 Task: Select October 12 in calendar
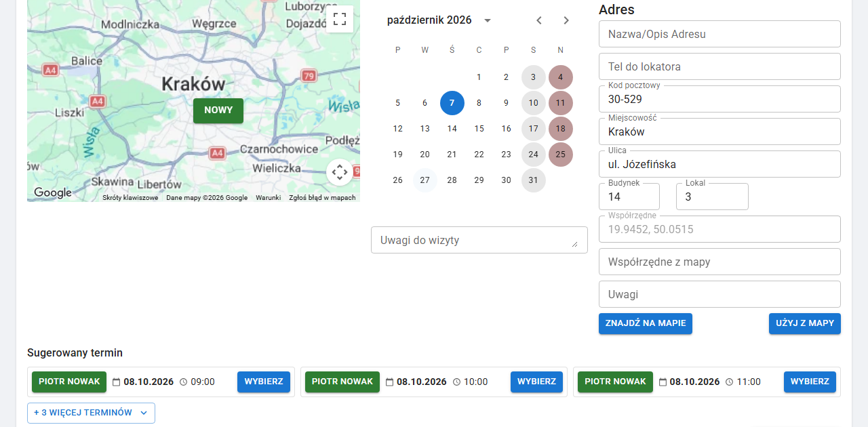coord(398,129)
